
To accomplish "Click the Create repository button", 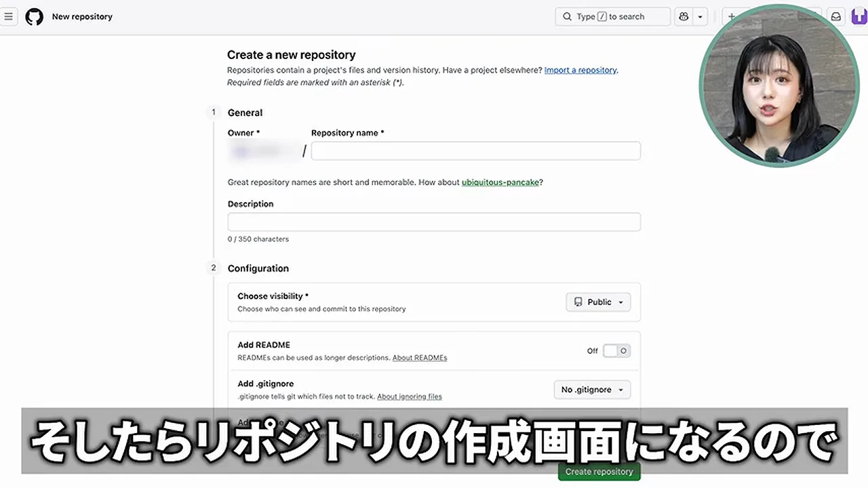I will coord(599,472).
